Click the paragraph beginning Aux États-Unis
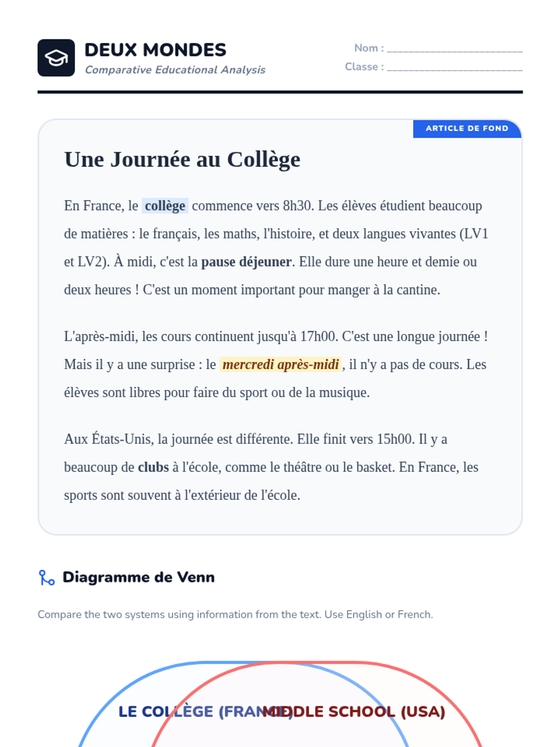The width and height of the screenshot is (560, 747). 271,467
